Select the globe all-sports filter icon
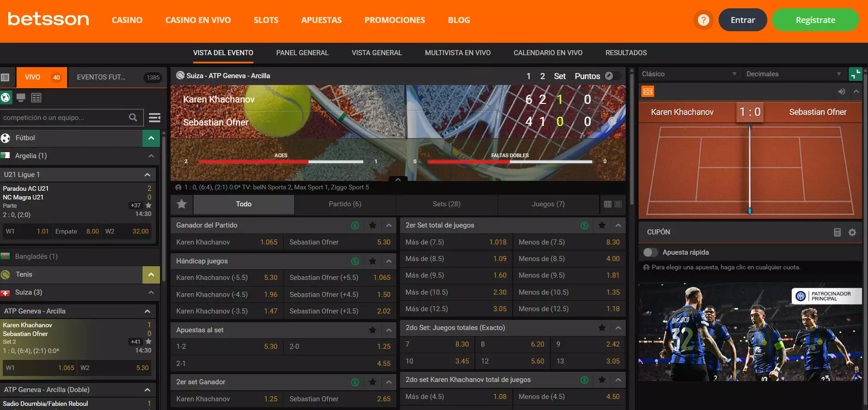This screenshot has width=868, height=410. click(x=6, y=97)
